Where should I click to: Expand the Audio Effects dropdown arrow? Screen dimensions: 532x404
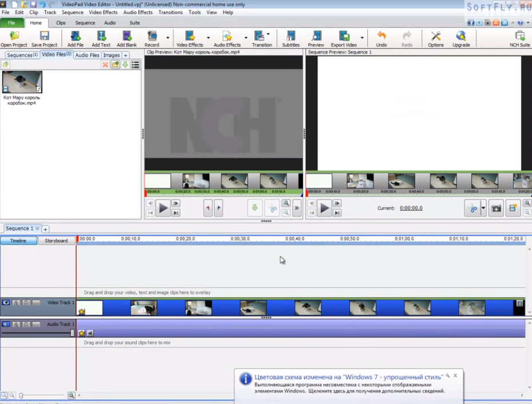tap(246, 37)
